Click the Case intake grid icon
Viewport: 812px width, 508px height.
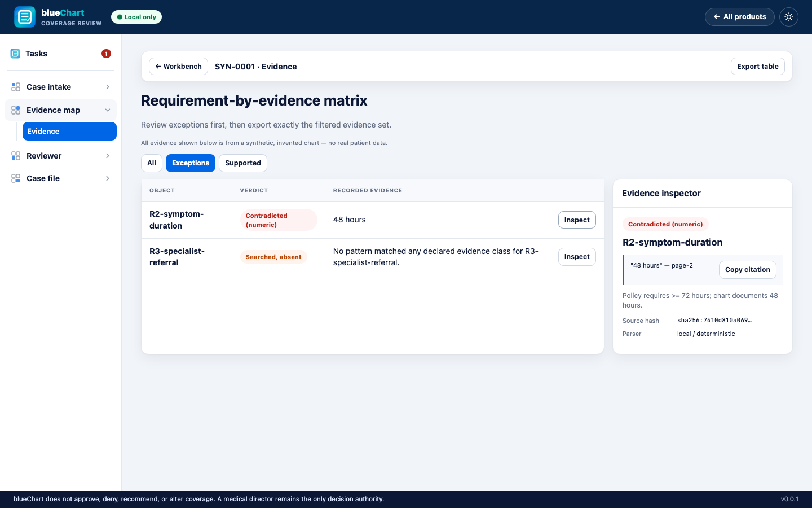(16, 87)
